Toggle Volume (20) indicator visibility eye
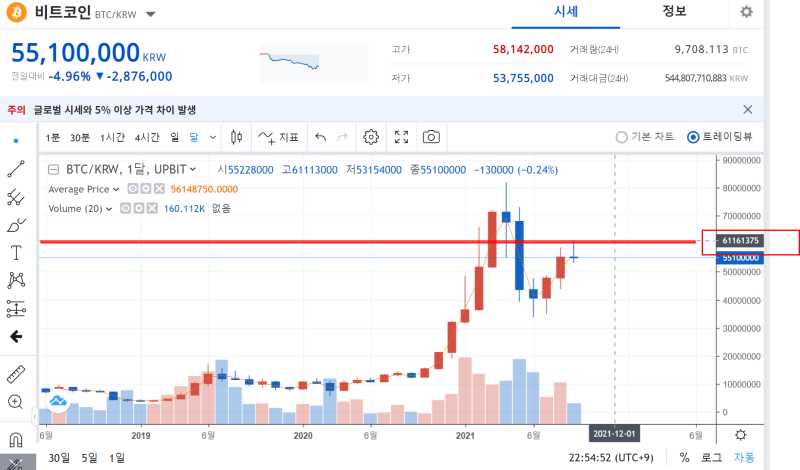 [x=126, y=208]
